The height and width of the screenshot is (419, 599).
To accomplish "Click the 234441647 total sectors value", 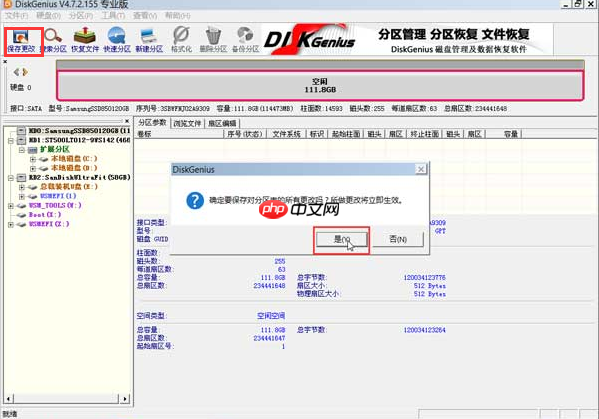I will point(269,338).
